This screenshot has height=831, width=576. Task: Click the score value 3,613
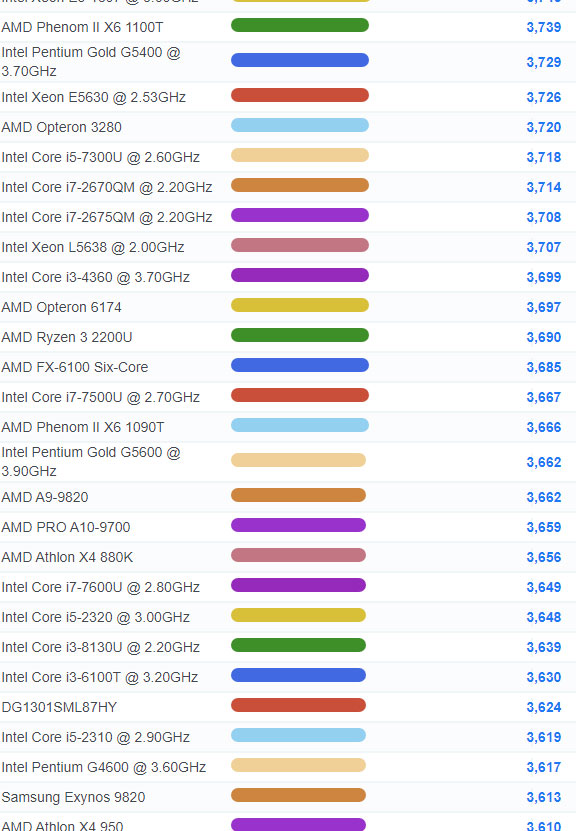[544, 797]
